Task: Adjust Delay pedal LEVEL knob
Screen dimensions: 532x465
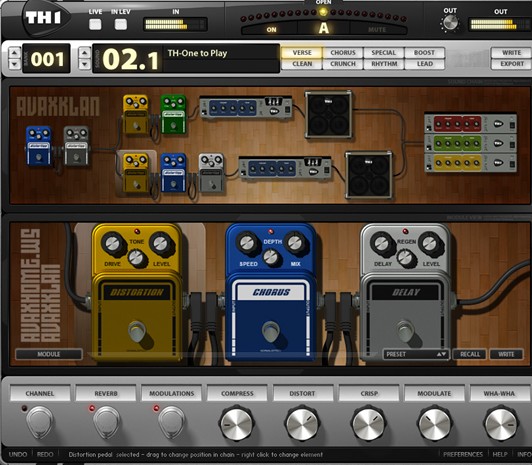Action: click(x=429, y=244)
